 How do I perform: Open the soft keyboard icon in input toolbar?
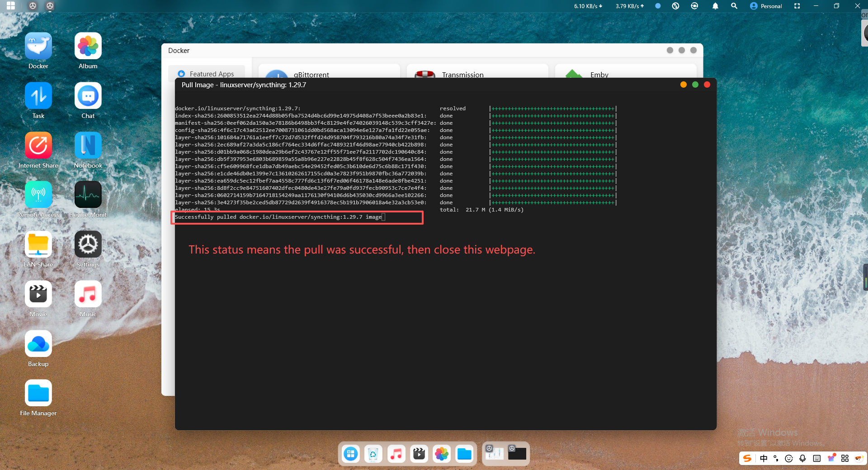pyautogui.click(x=816, y=458)
